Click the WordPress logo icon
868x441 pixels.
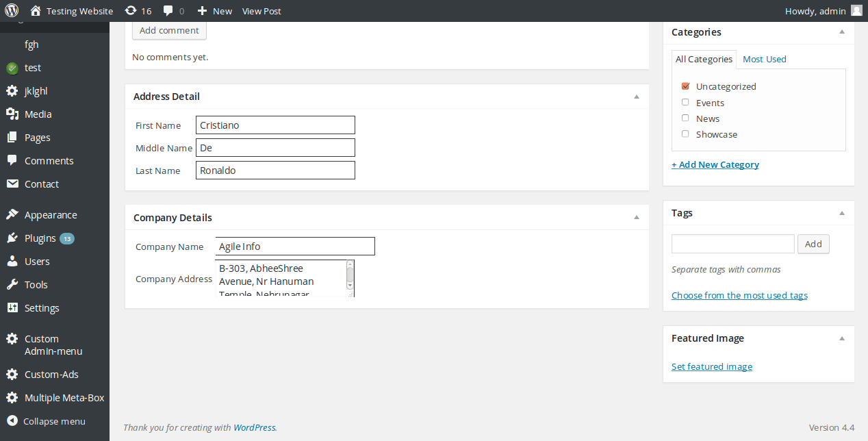(12, 11)
